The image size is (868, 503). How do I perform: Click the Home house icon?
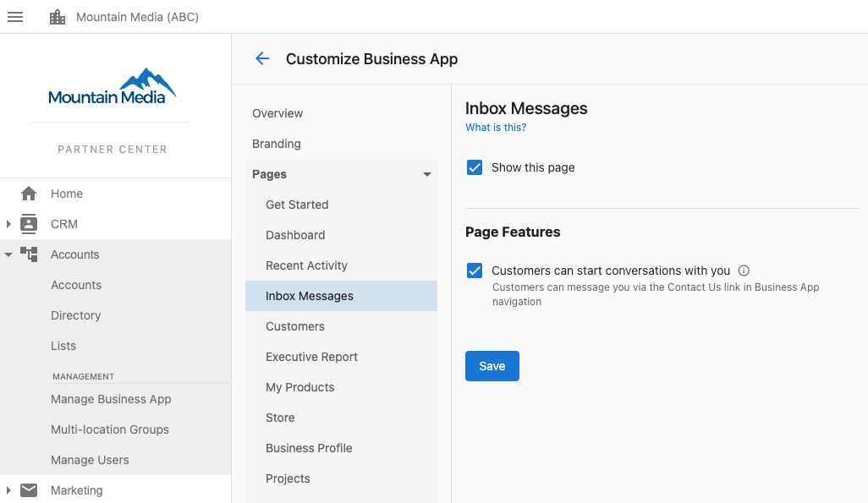29,194
